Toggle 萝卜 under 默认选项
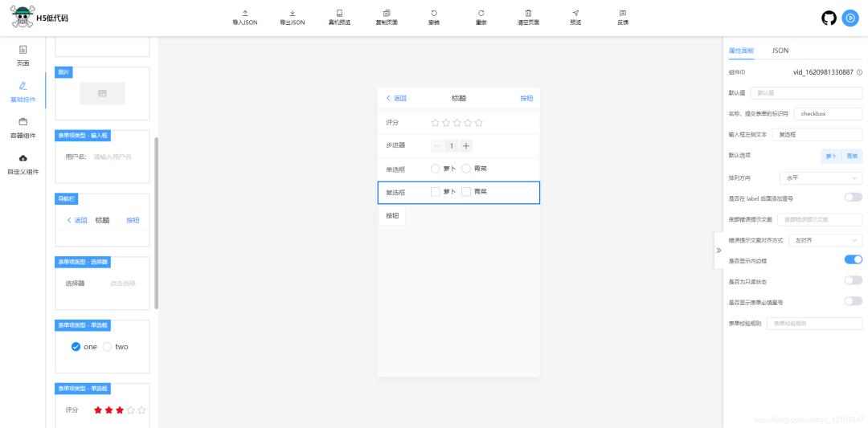 coord(831,157)
